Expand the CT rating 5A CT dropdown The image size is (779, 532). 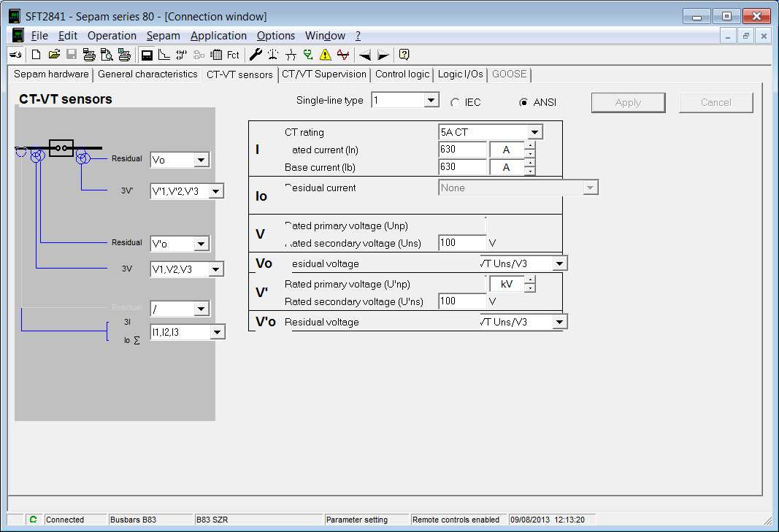[x=534, y=132]
